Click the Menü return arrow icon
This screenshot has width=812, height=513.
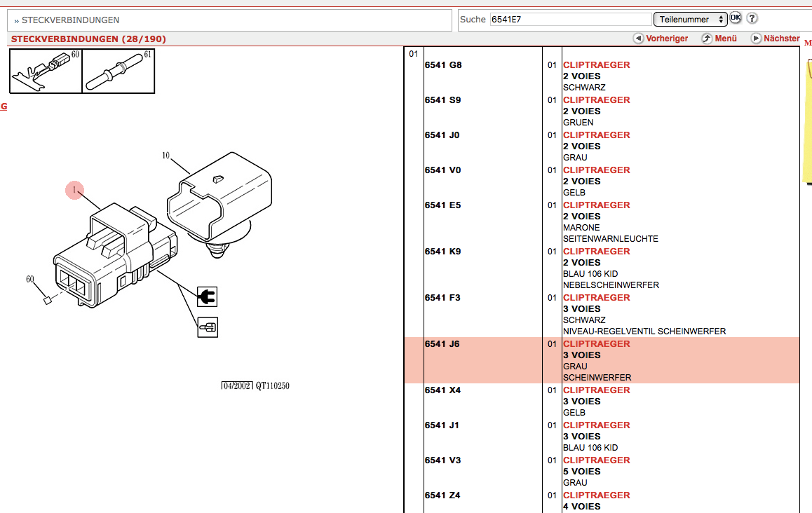(707, 39)
